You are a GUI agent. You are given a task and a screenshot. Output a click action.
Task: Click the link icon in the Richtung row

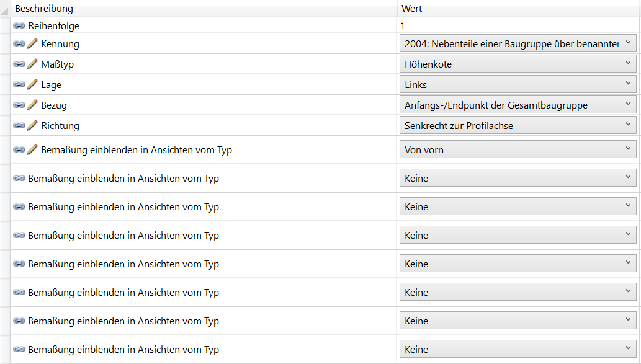click(x=19, y=125)
